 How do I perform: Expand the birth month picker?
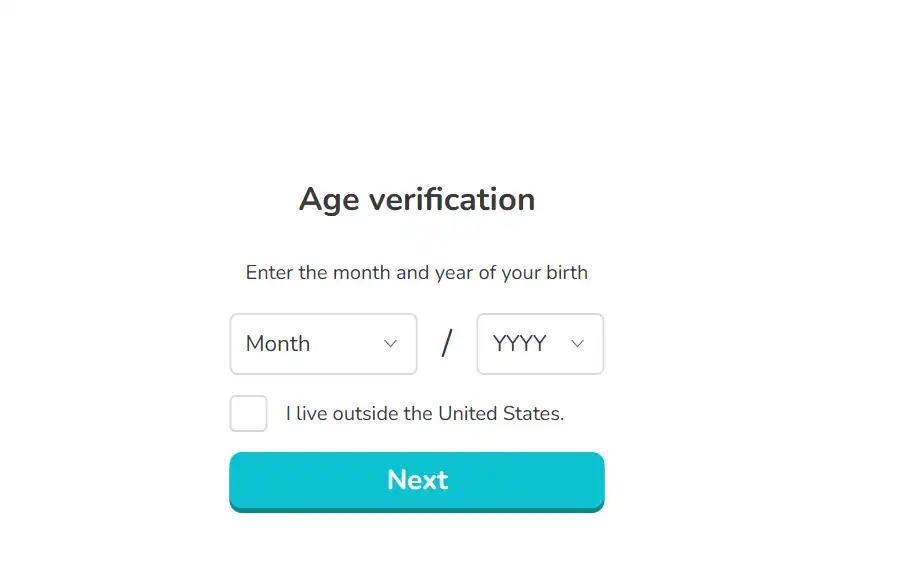point(323,344)
